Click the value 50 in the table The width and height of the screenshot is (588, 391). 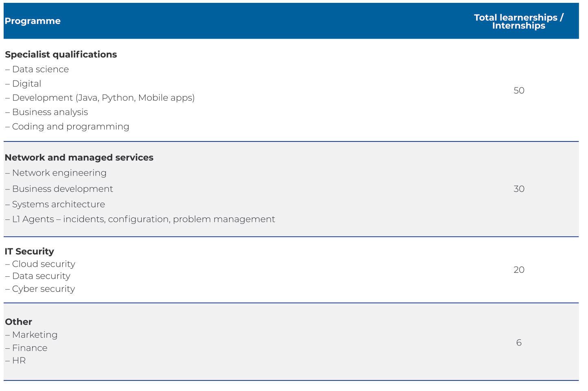(x=519, y=91)
